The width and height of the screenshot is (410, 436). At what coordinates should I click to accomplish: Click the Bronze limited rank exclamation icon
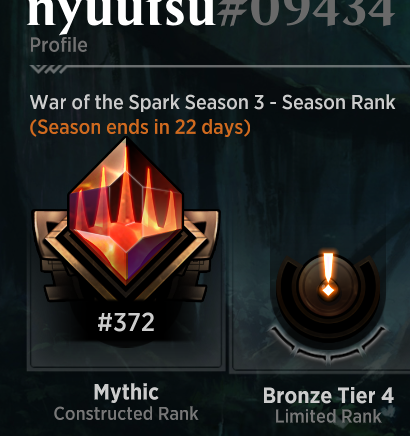coord(328,275)
